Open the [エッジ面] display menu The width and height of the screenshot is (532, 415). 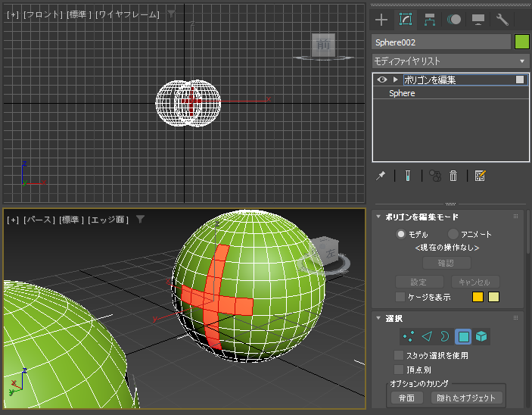(x=108, y=220)
